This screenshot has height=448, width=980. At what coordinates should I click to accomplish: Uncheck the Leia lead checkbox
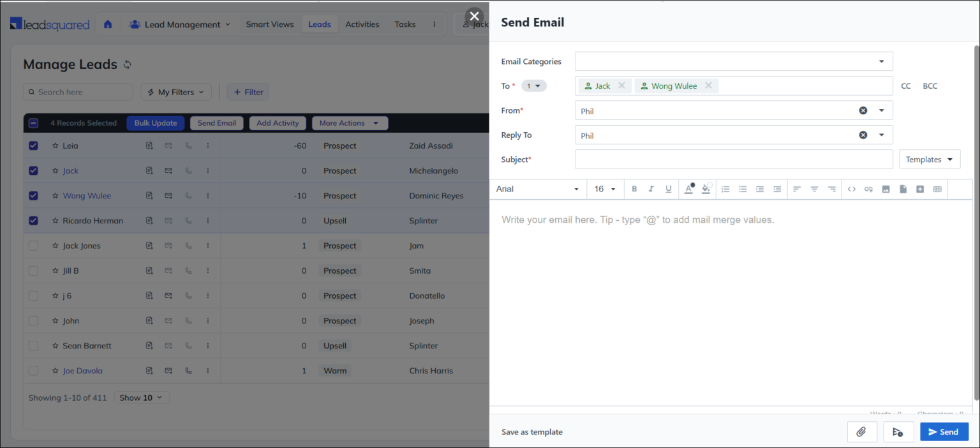click(x=34, y=146)
